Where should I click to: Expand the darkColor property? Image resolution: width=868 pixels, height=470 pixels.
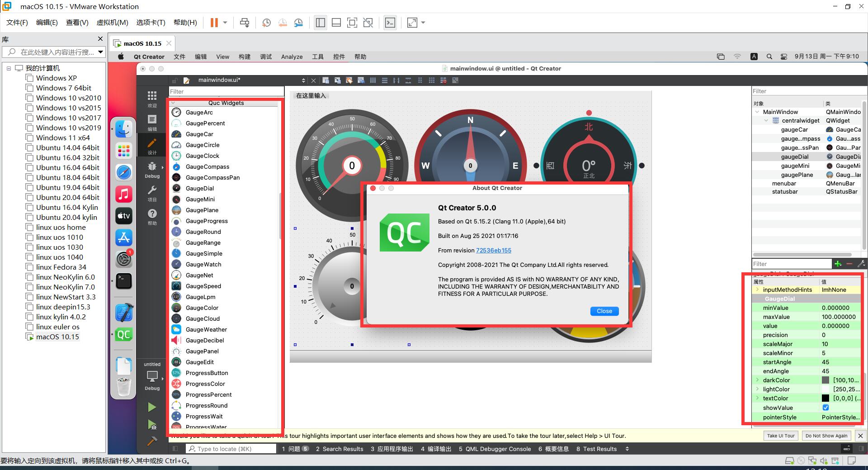click(758, 380)
